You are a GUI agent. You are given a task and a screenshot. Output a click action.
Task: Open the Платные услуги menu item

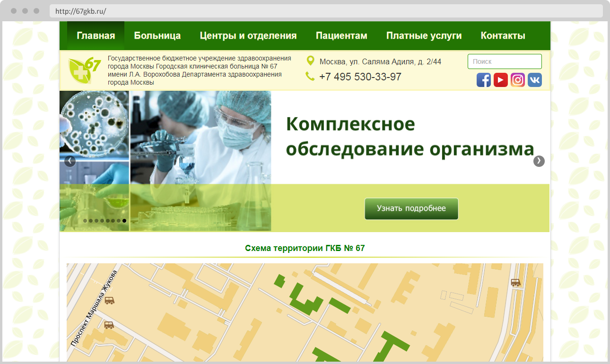pos(424,36)
